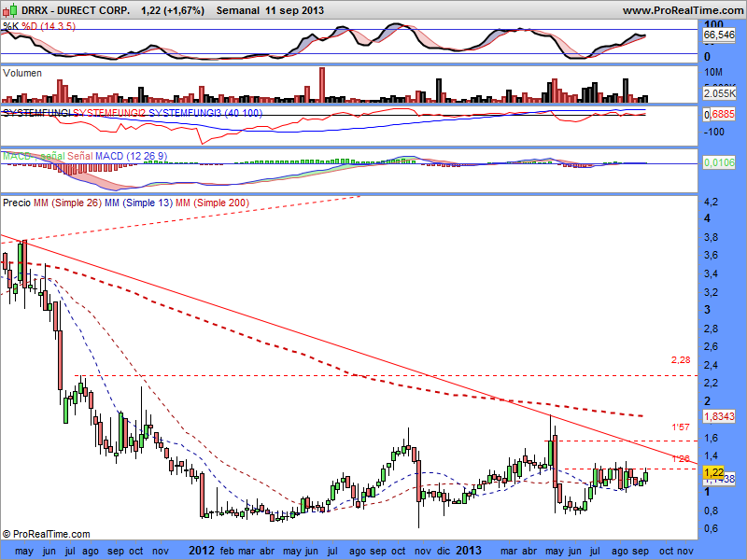Select the MM (Simple 26) label
This screenshot has height=560, width=747.
[x=67, y=203]
